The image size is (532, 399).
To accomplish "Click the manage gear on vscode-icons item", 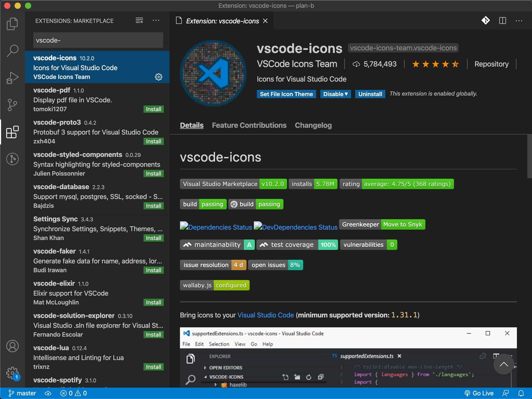I will click(x=158, y=77).
